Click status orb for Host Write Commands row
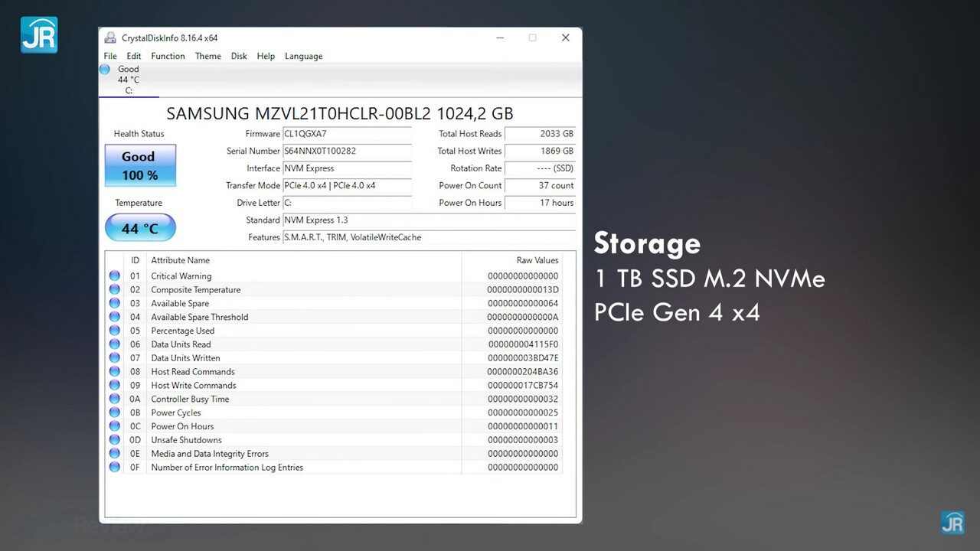The width and height of the screenshot is (980, 551). 115,385
